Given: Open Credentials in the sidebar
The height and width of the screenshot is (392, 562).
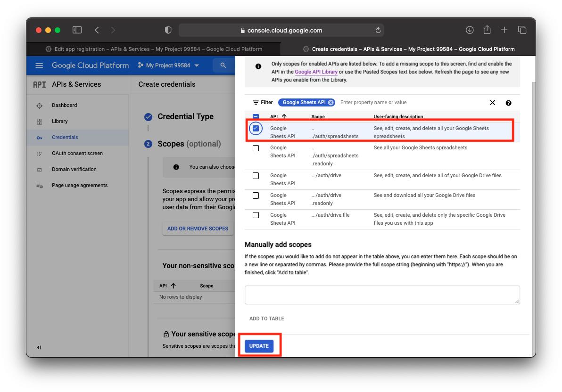Looking at the screenshot, I should (65, 137).
